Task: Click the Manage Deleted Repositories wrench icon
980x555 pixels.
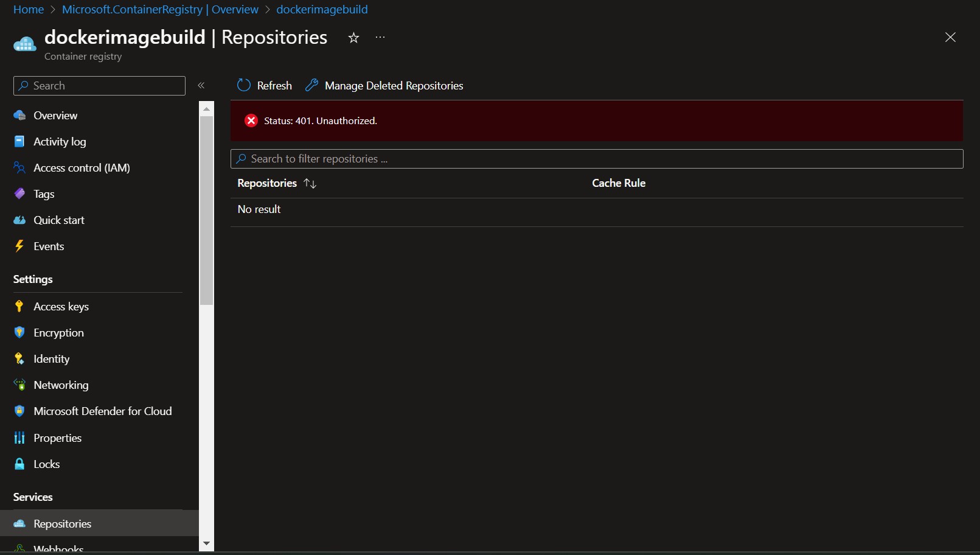Action: [311, 85]
